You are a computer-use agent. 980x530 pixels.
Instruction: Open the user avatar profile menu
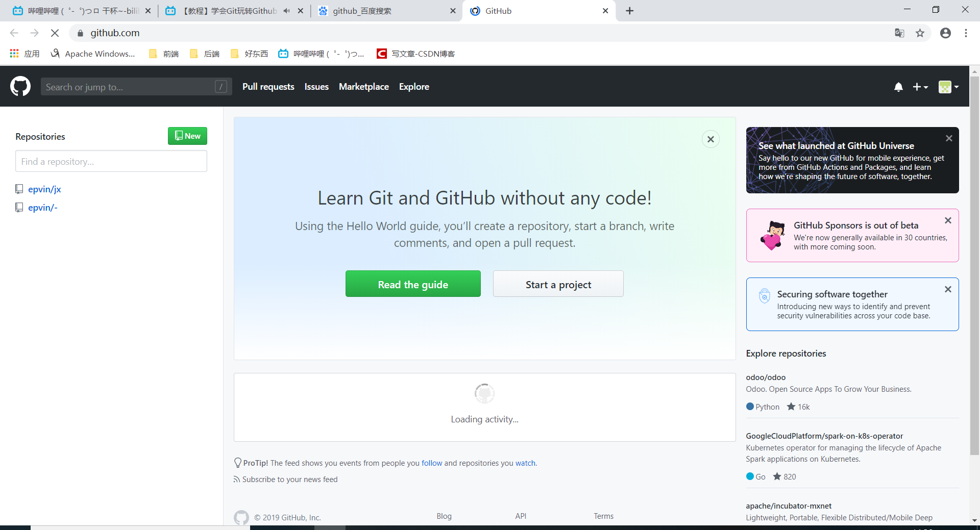(x=948, y=87)
